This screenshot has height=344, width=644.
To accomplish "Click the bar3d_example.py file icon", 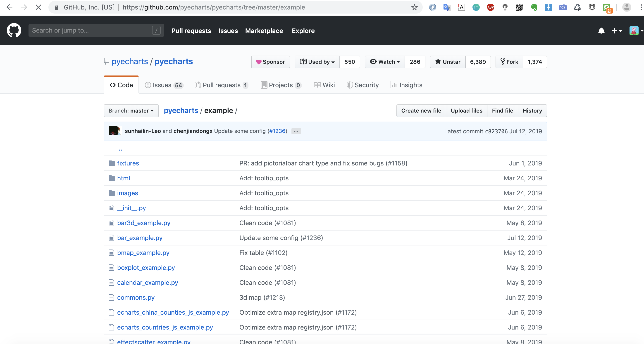I will (x=111, y=223).
